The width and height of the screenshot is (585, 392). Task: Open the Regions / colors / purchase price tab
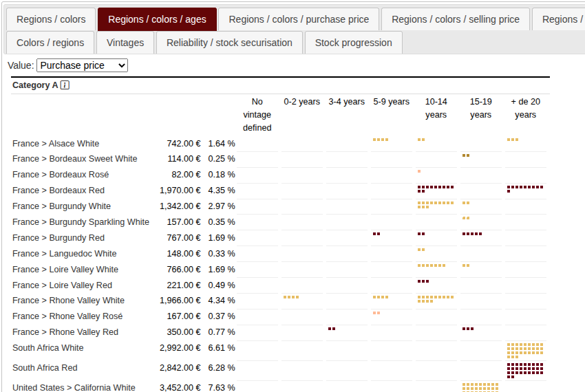[299, 19]
